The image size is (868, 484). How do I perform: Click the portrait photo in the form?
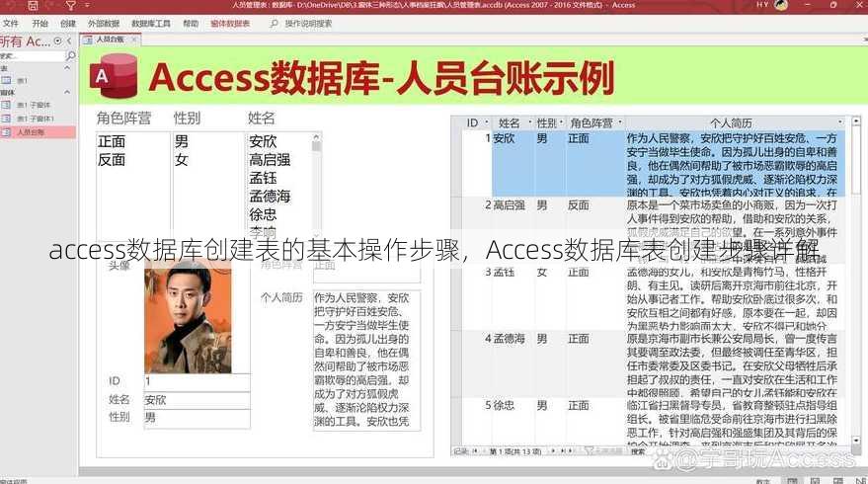point(189,317)
